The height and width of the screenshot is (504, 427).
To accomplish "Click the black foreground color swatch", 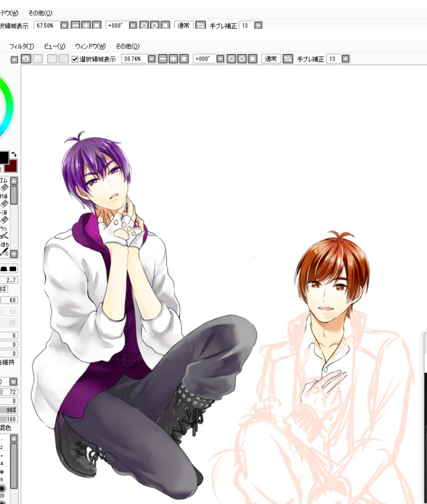I will click(x=4, y=158).
